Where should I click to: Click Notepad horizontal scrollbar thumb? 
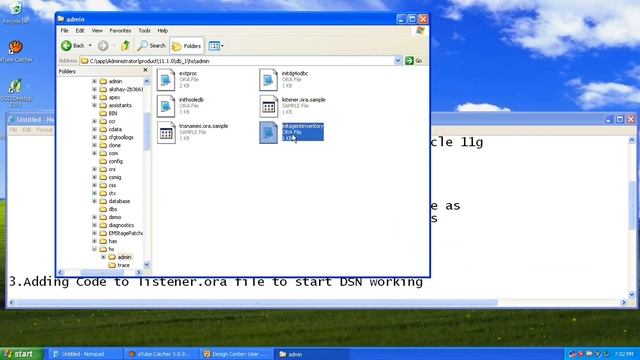click(x=256, y=302)
